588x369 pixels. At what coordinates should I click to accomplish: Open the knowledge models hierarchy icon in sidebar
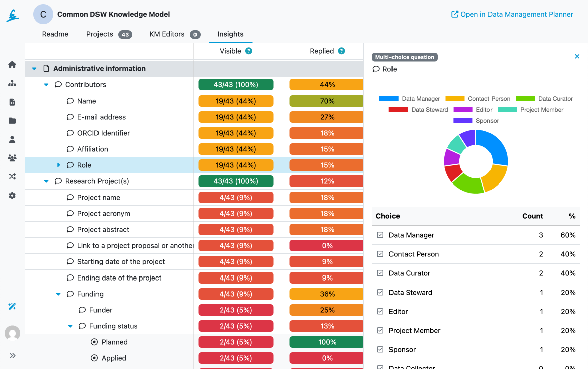point(12,83)
